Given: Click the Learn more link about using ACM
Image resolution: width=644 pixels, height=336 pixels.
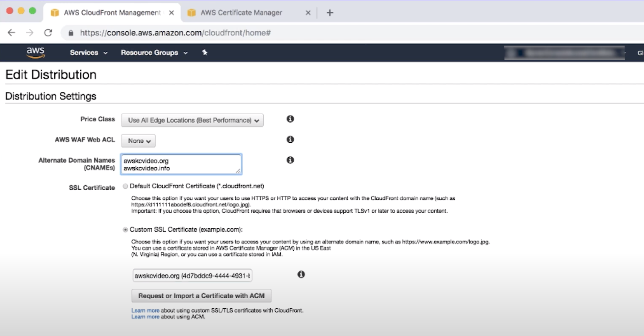Looking at the screenshot, I should (x=145, y=316).
